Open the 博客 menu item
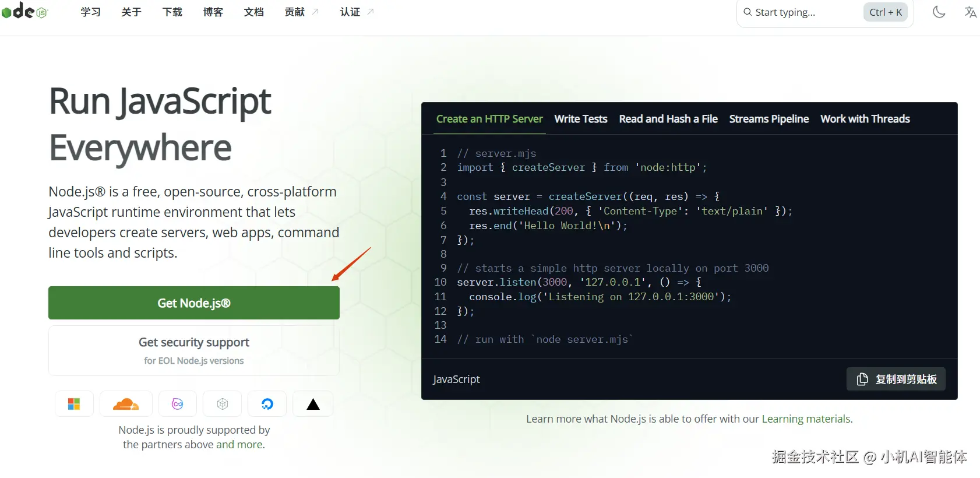The image size is (980, 478). pyautogui.click(x=213, y=12)
